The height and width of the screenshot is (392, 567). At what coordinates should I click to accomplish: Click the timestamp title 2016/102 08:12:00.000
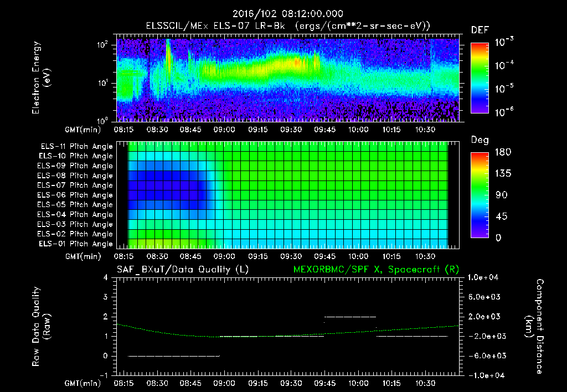point(287,14)
